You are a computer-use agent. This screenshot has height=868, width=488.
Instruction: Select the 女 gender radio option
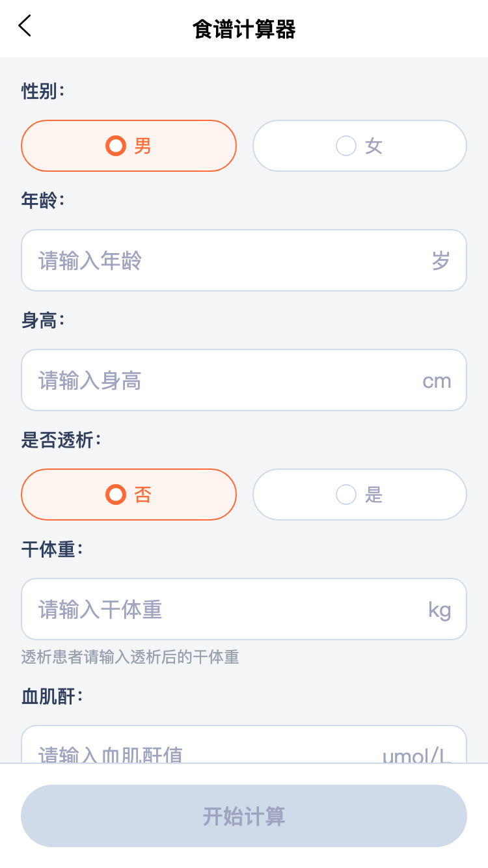pyautogui.click(x=359, y=146)
